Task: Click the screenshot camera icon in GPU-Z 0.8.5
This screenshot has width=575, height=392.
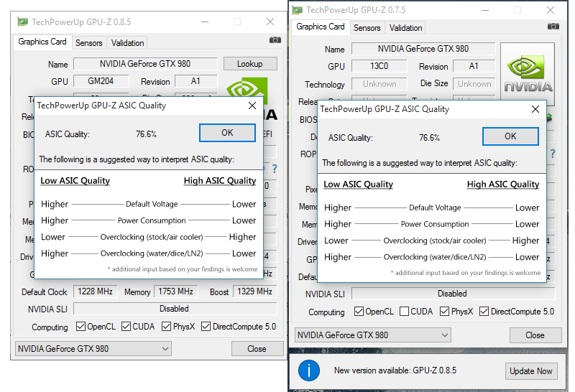Action: tap(275, 40)
